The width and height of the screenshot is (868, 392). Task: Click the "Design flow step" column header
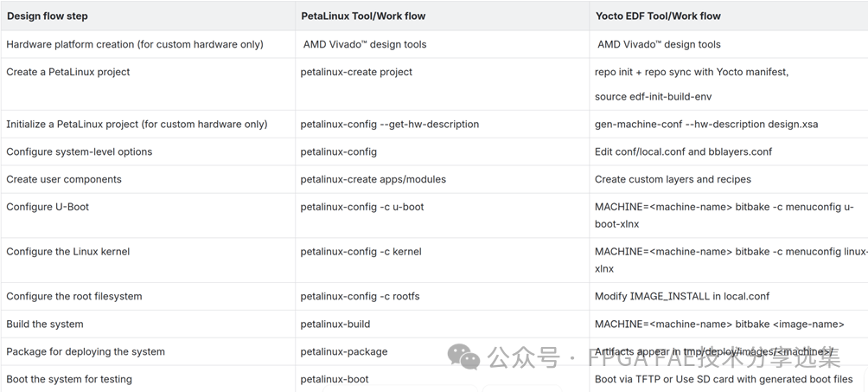pyautogui.click(x=48, y=16)
